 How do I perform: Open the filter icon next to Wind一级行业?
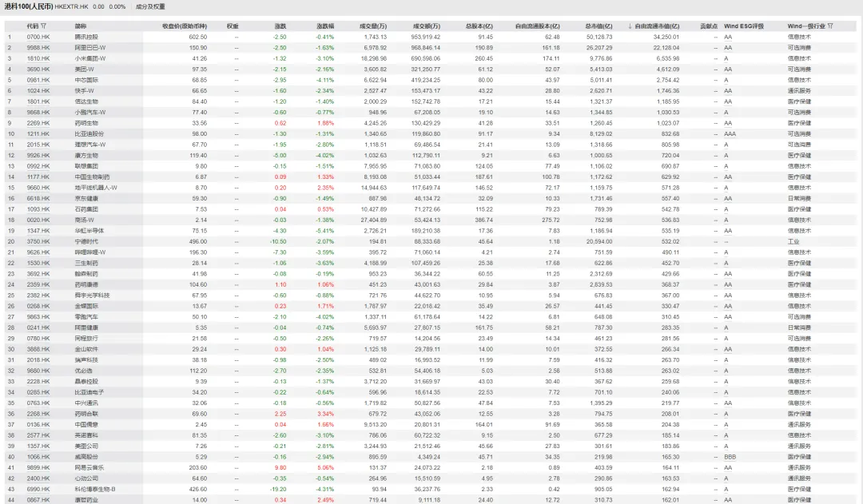click(x=830, y=26)
